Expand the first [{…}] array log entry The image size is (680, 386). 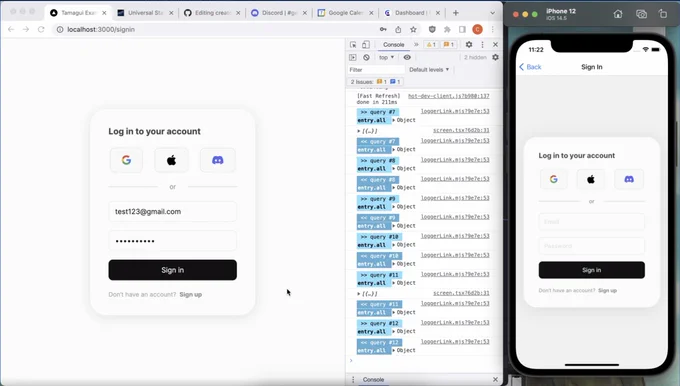click(x=367, y=131)
